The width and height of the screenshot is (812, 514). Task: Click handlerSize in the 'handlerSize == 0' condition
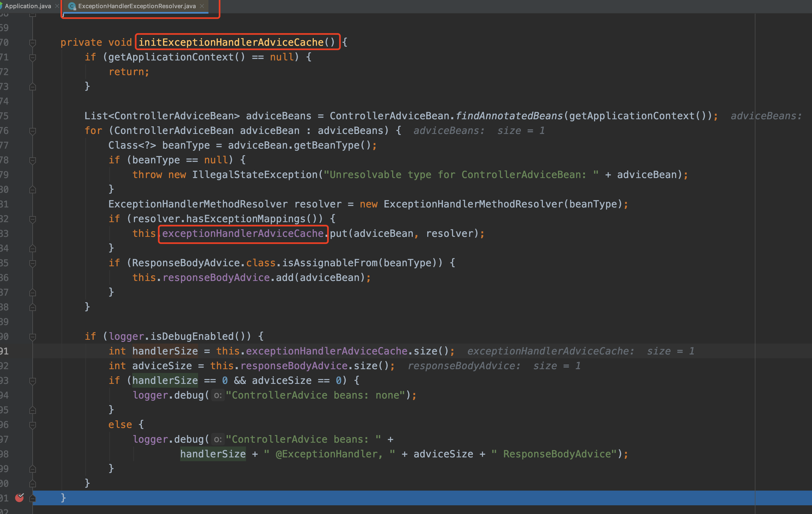coord(165,380)
